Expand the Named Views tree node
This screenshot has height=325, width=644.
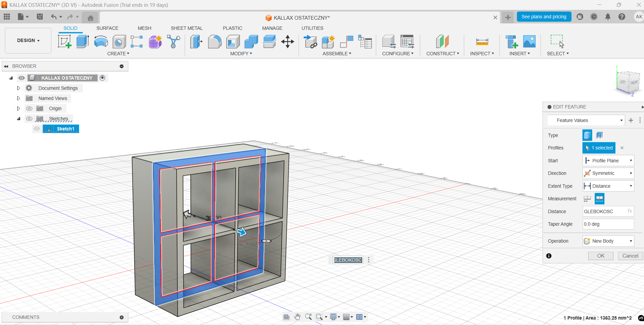click(x=19, y=98)
